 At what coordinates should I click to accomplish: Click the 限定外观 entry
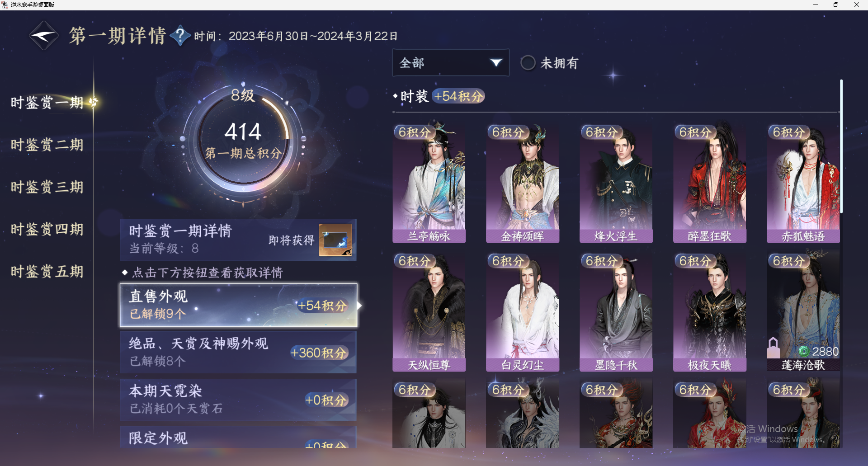coord(238,437)
